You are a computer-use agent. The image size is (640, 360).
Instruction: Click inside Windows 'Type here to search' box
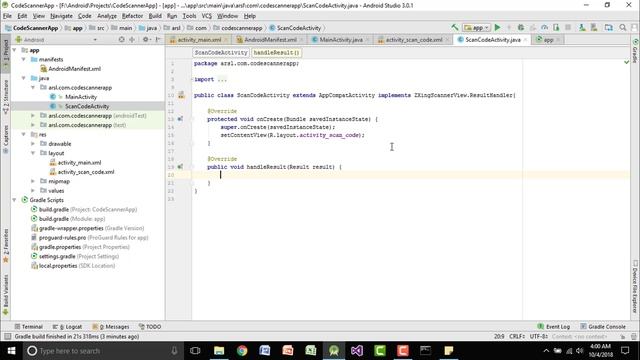tap(102, 351)
